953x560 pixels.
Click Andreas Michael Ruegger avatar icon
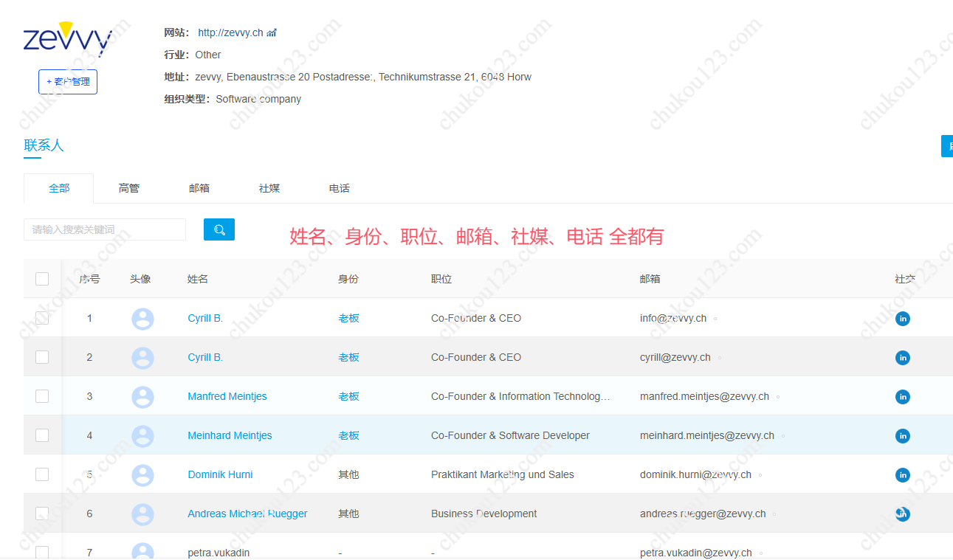142,514
